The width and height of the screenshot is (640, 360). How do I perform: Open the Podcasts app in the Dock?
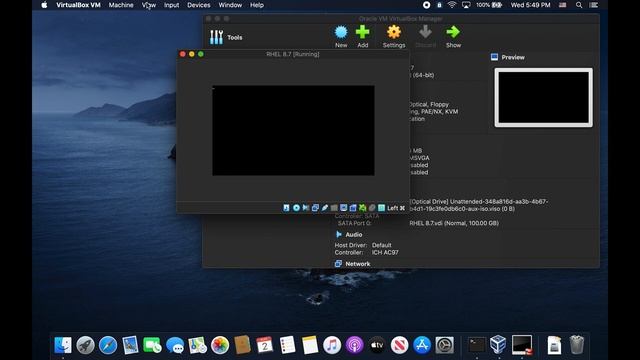[354, 345]
